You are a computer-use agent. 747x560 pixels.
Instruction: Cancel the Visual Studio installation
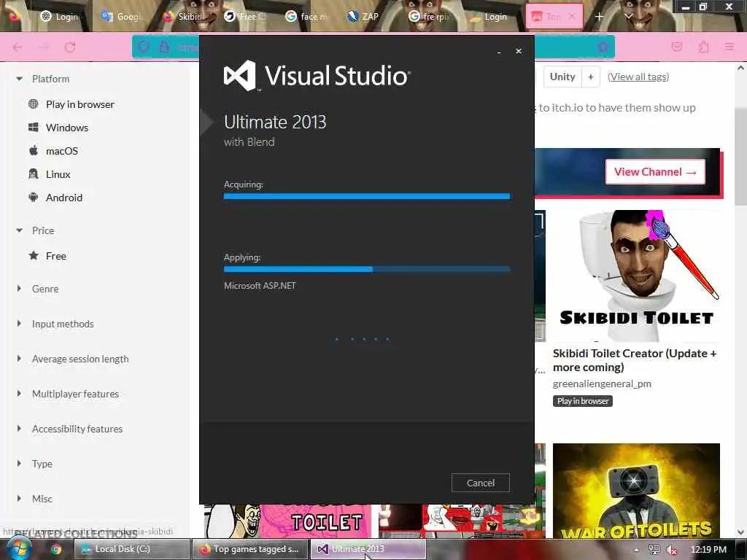[480, 483]
